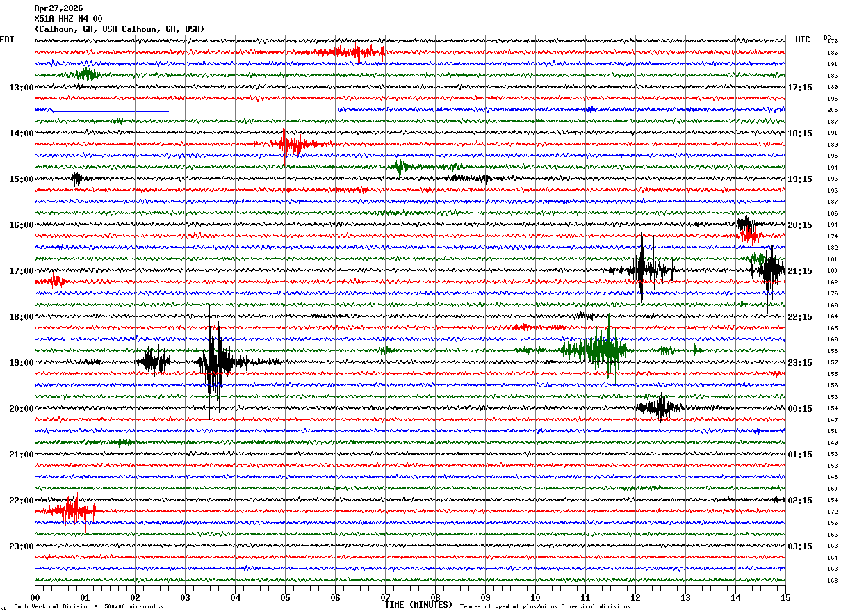Click the 10 minute tick on x-axis
This screenshot has width=841, height=616.
click(535, 597)
